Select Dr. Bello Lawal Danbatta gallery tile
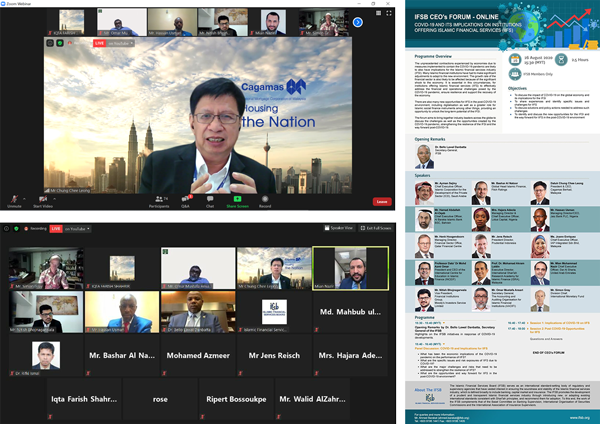This screenshot has height=424, width=600. (198, 312)
